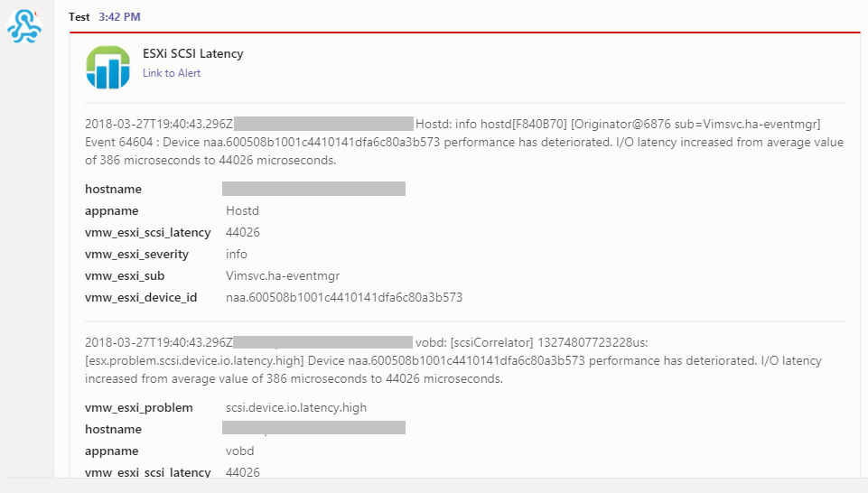Select the ESXi SCSI Latency card title
Viewport: 868px width, 493px height.
coord(193,53)
